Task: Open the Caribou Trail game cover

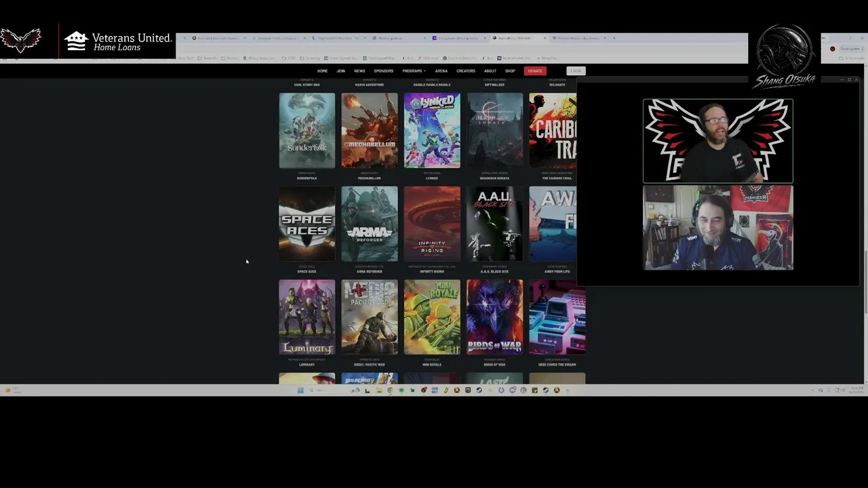Action: point(553,130)
